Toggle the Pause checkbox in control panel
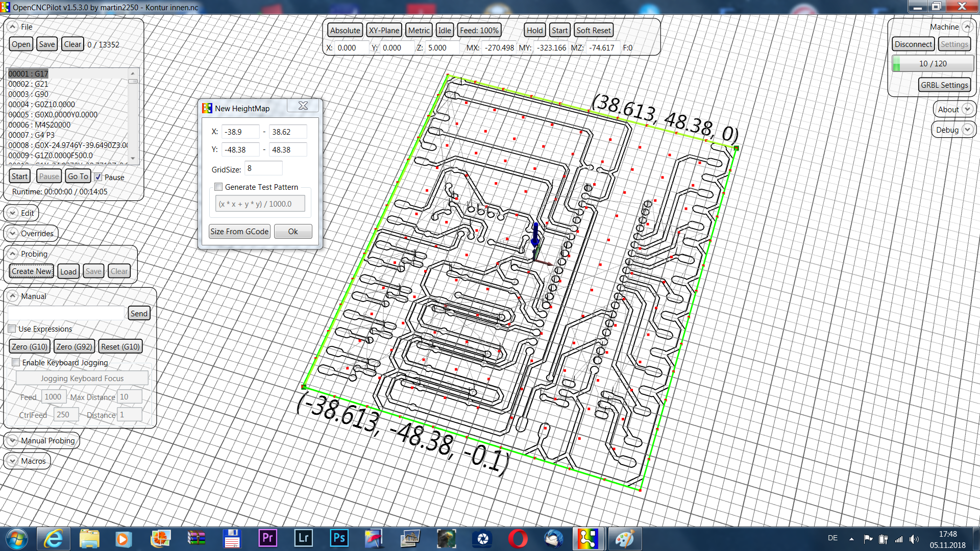 pos(97,177)
